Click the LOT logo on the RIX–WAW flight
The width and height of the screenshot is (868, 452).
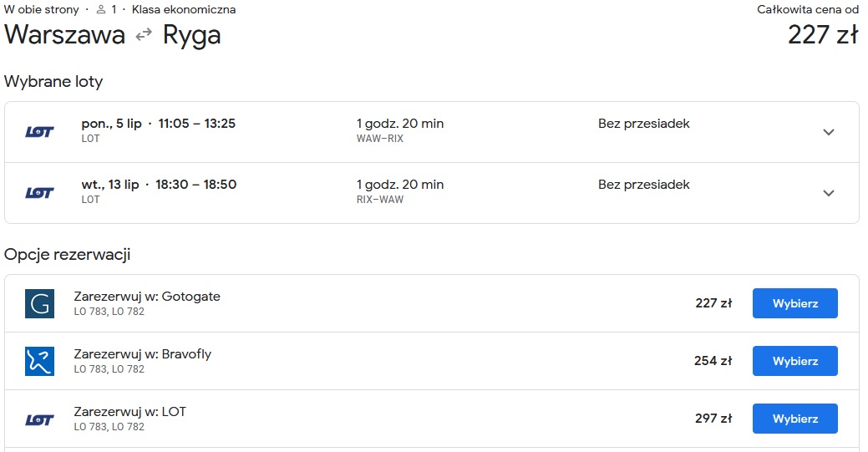pyautogui.click(x=39, y=193)
